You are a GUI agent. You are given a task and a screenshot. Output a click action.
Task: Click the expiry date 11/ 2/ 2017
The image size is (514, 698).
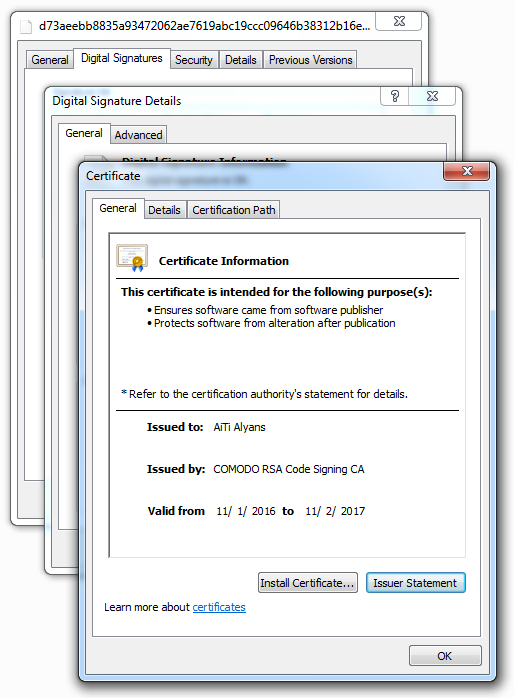pyautogui.click(x=335, y=511)
